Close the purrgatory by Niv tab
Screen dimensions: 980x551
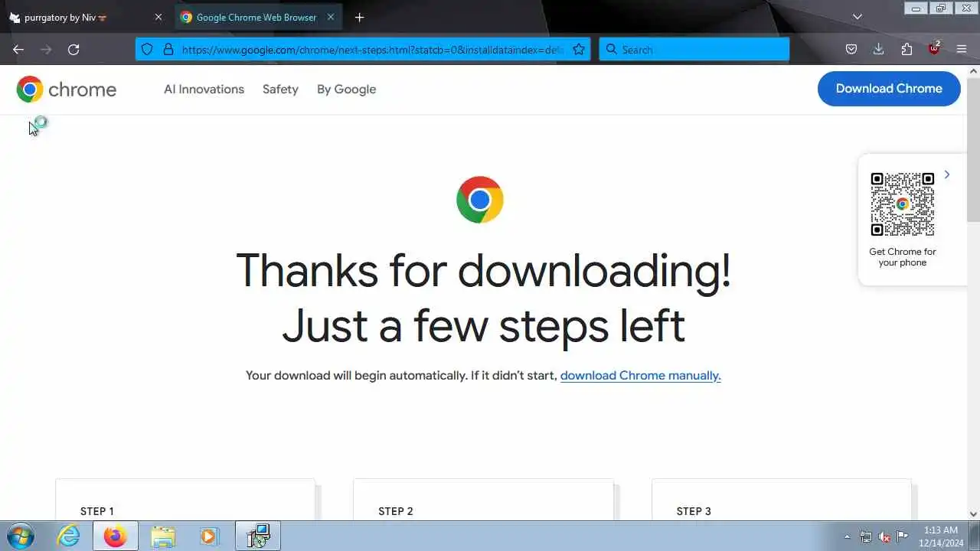tap(158, 17)
